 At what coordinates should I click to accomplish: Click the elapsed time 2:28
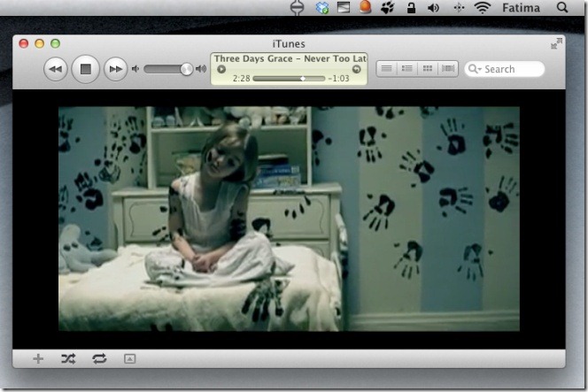[x=241, y=79]
